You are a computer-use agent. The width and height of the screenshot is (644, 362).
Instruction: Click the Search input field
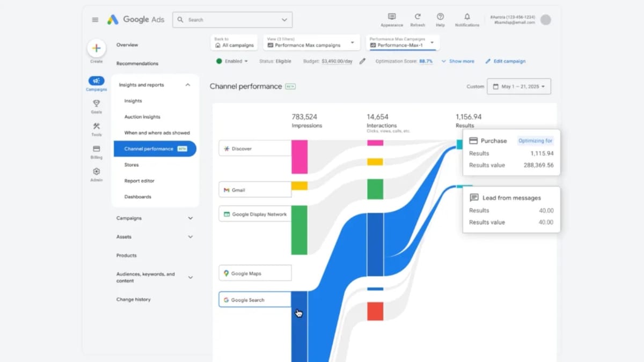click(x=232, y=20)
